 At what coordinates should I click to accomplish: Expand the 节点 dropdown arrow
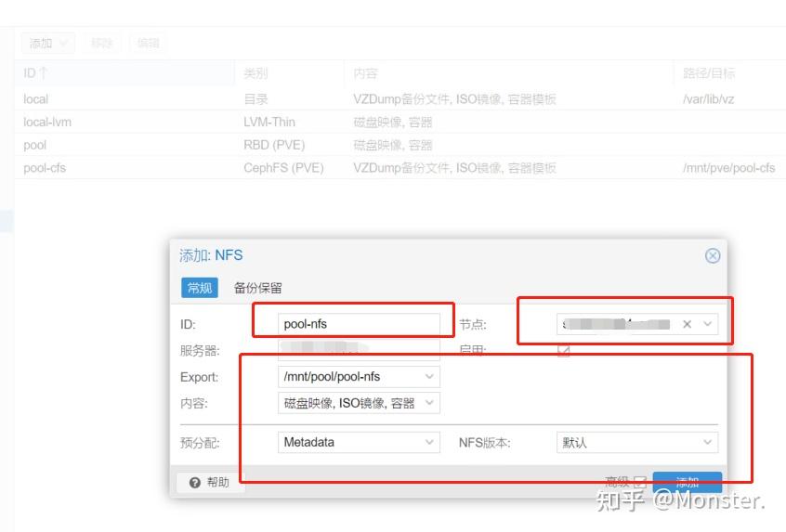coord(707,324)
